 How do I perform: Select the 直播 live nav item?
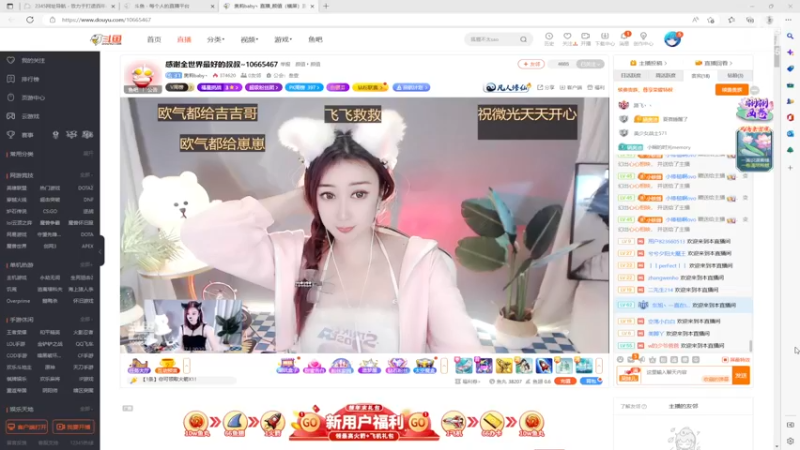(184, 39)
